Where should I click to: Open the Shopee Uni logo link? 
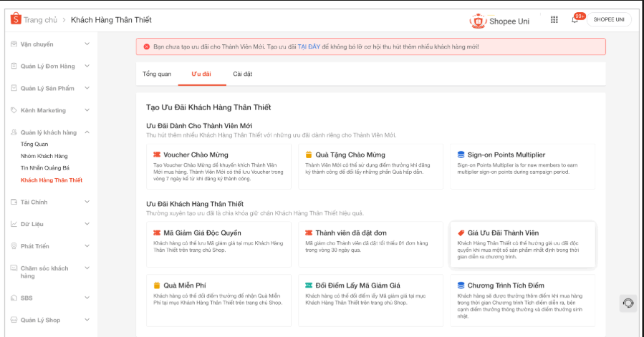click(x=499, y=21)
